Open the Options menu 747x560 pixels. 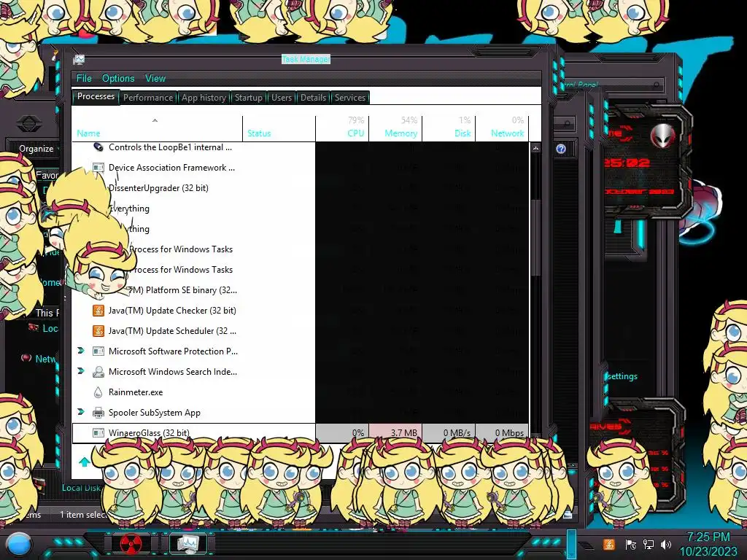[118, 78]
